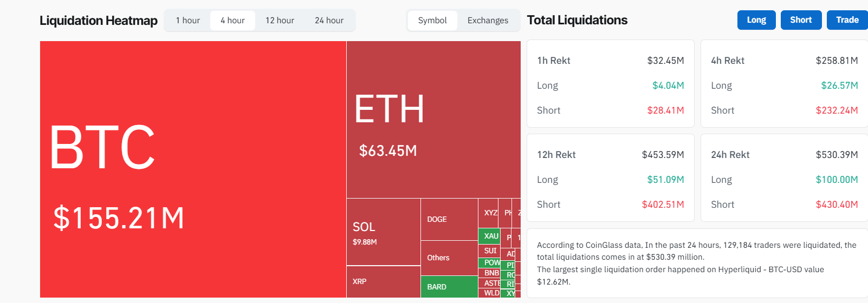The width and height of the screenshot is (868, 303).
Task: Open the Others heatmap block
Action: tap(449, 258)
